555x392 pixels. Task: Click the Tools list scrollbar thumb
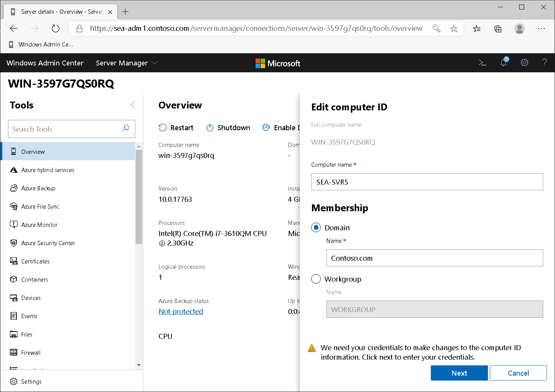tap(139, 197)
